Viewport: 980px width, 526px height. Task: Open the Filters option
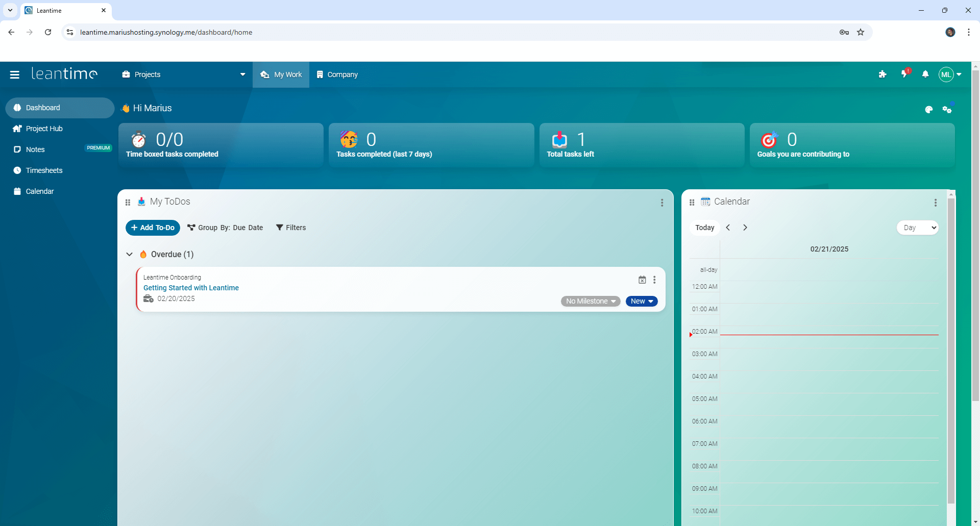tap(291, 228)
